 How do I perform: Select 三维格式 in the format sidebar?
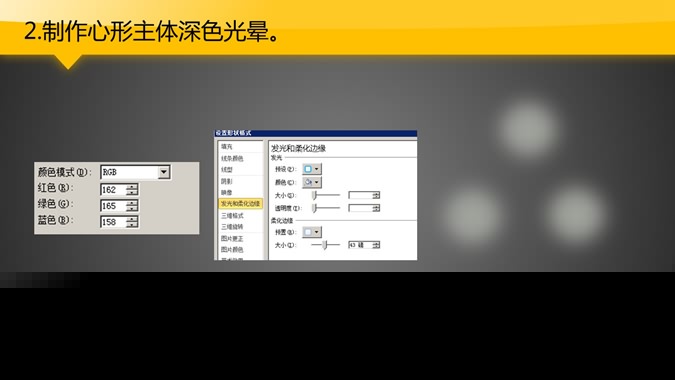(232, 215)
